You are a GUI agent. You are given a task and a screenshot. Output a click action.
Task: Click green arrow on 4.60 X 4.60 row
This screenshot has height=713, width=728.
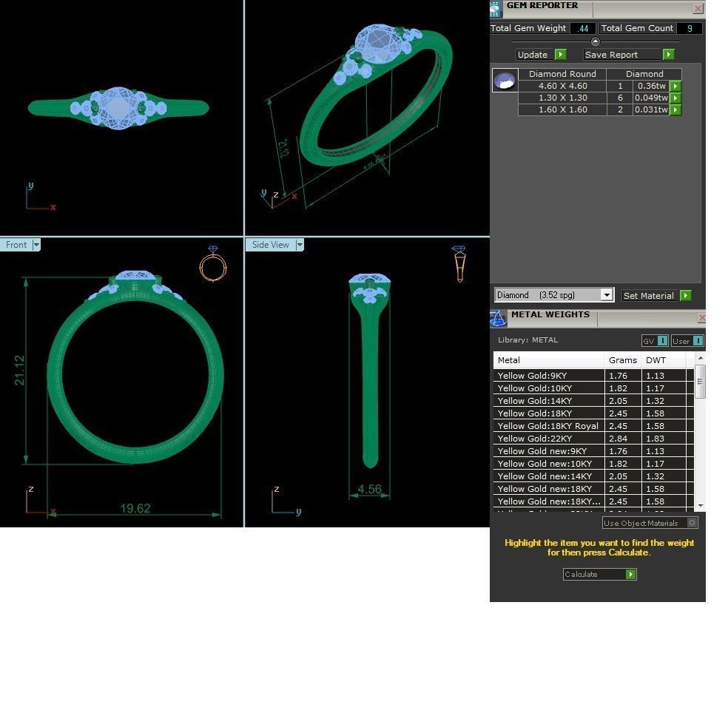pyautogui.click(x=675, y=86)
